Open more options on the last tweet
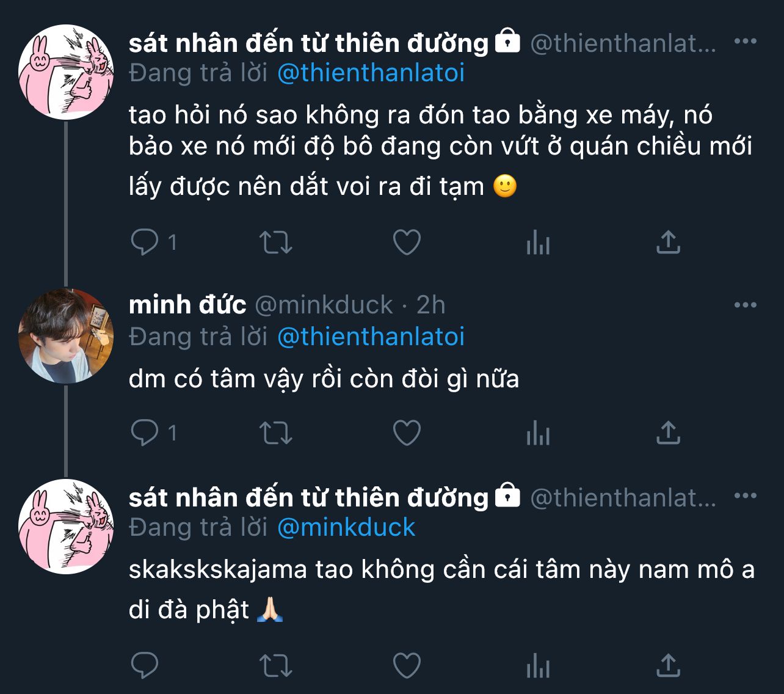This screenshot has height=694, width=784. [x=745, y=495]
